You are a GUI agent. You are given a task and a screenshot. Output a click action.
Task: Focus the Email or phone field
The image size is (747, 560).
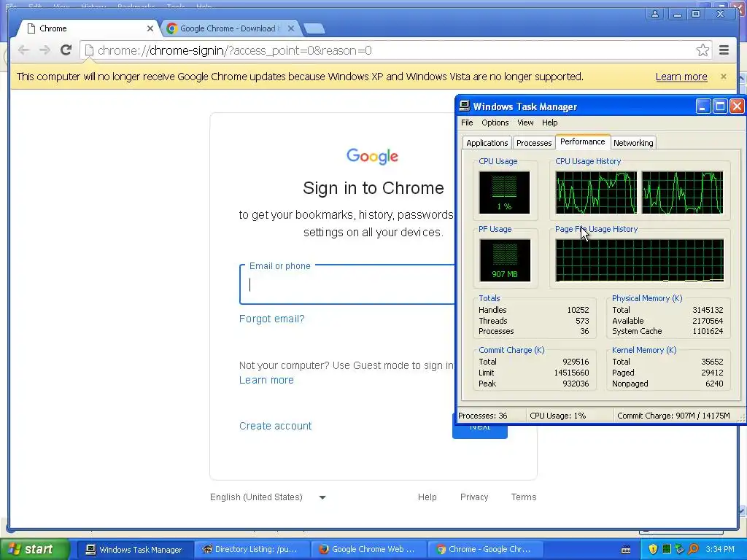point(348,285)
